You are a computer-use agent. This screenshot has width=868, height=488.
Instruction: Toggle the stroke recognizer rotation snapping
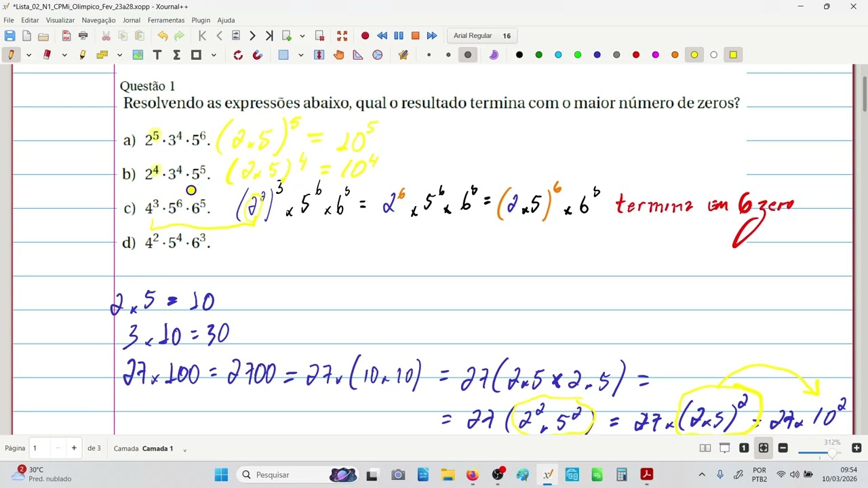238,55
